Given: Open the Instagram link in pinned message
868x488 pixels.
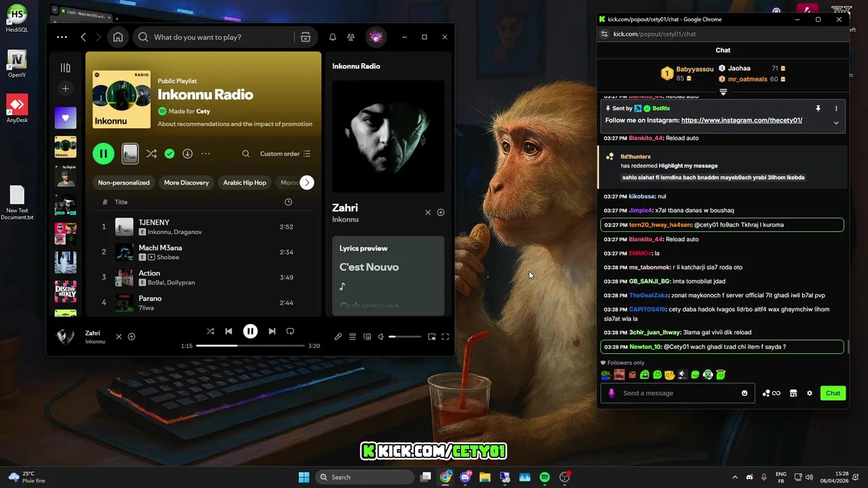Looking at the screenshot, I should (742, 120).
